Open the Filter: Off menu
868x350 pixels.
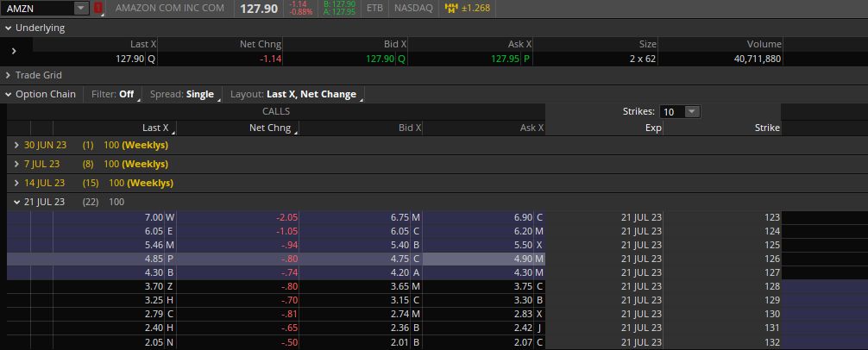click(x=114, y=94)
